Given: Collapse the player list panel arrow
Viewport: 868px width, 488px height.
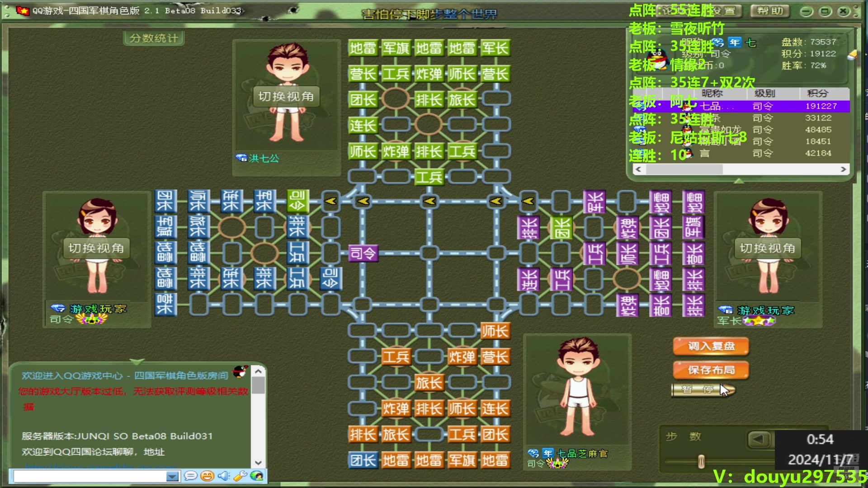Looking at the screenshot, I should pos(739,181).
